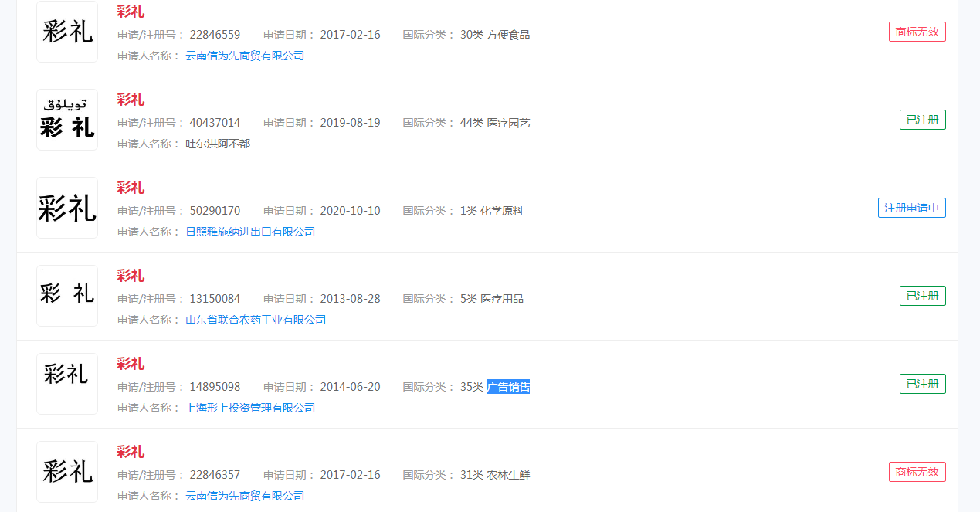Viewport: 980px width, 512px height.
Task: Click the 商标无效 badge for registration 22846357
Action: pos(917,472)
